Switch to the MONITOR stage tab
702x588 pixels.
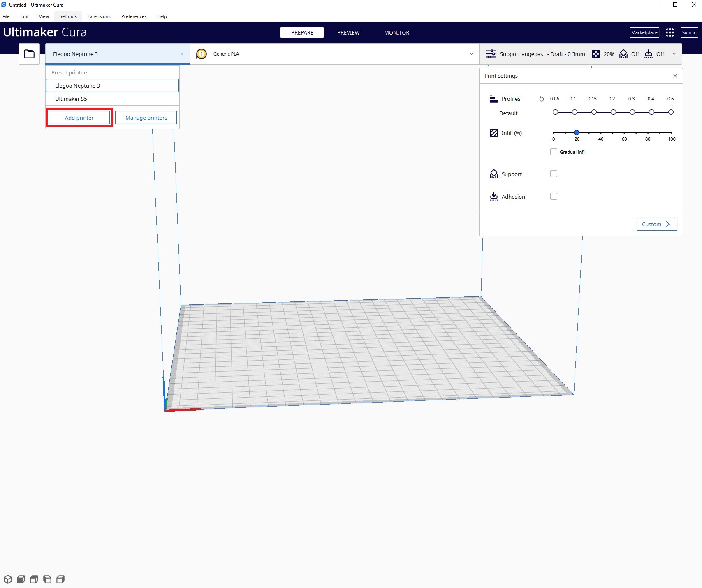pos(397,32)
